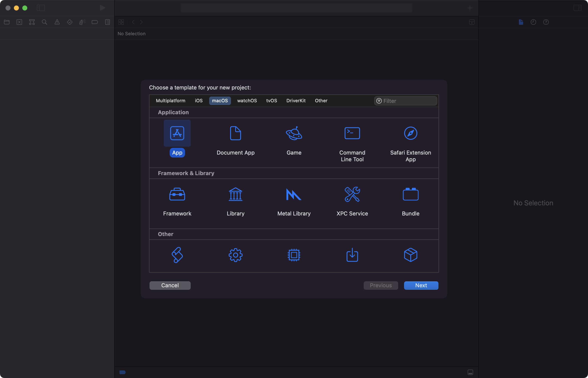Viewport: 588px width, 378px height.
Task: Open the Report navigator icon
Action: 108,22
